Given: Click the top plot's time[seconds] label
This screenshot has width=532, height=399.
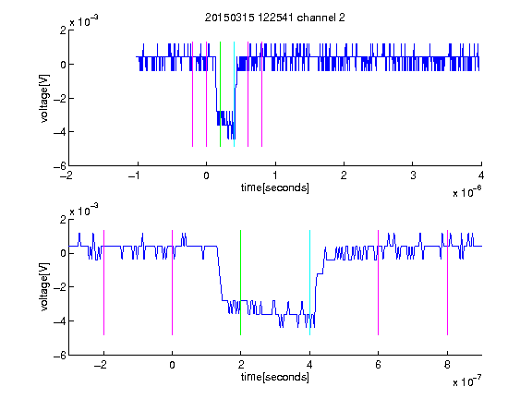Looking at the screenshot, I should pyautogui.click(x=275, y=187).
